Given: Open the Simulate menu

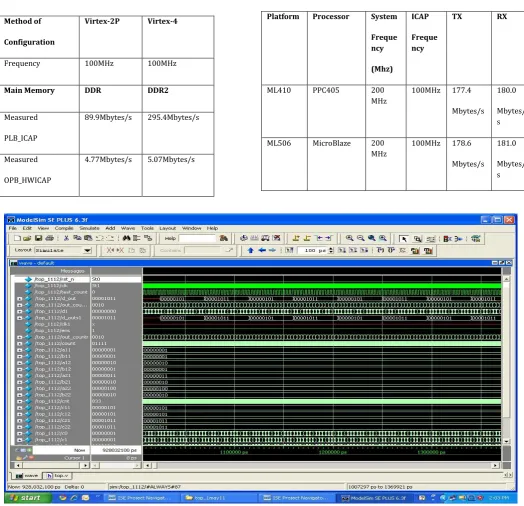Looking at the screenshot, I should [89, 228].
